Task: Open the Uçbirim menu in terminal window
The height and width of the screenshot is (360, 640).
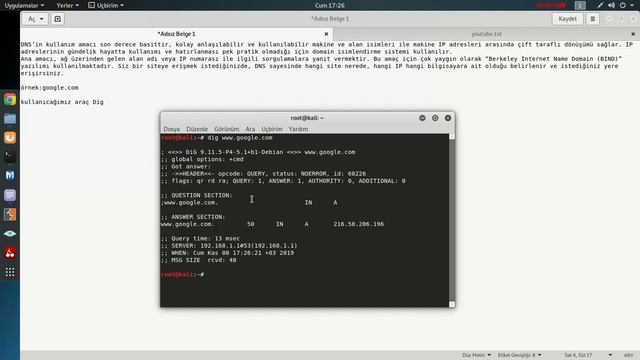Action: coord(272,129)
